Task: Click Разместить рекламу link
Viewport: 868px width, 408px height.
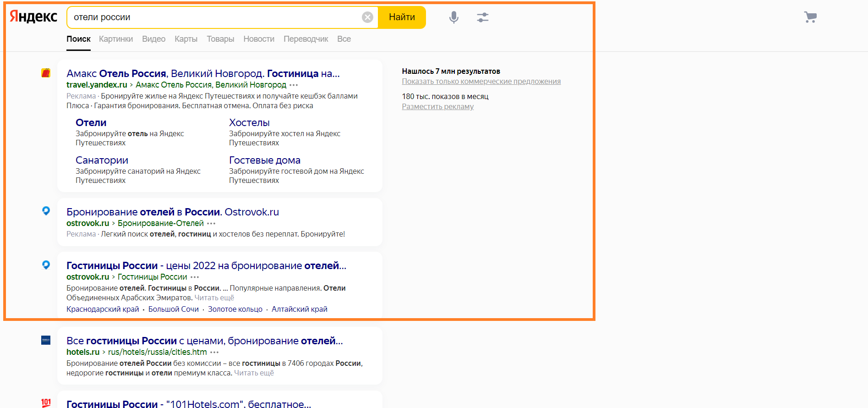Action: (438, 106)
